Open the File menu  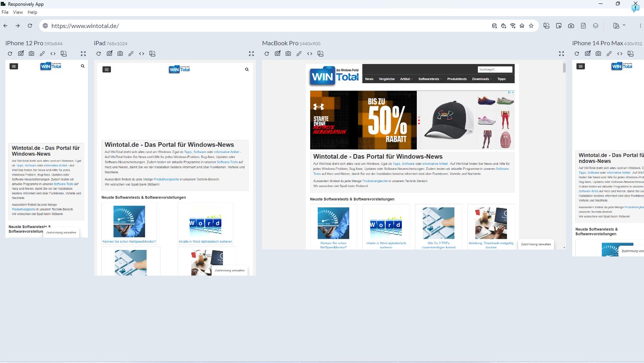[x=5, y=12]
